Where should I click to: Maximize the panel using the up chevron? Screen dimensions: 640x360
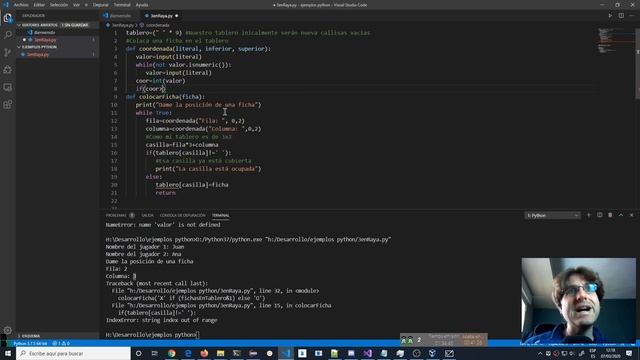pyautogui.click(x=621, y=215)
